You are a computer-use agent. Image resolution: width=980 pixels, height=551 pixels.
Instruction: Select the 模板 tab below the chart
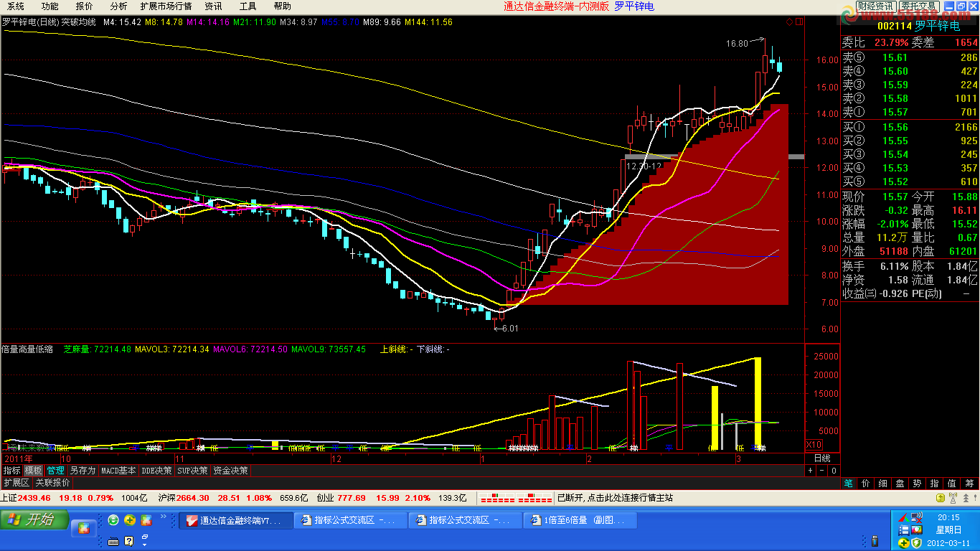(33, 471)
